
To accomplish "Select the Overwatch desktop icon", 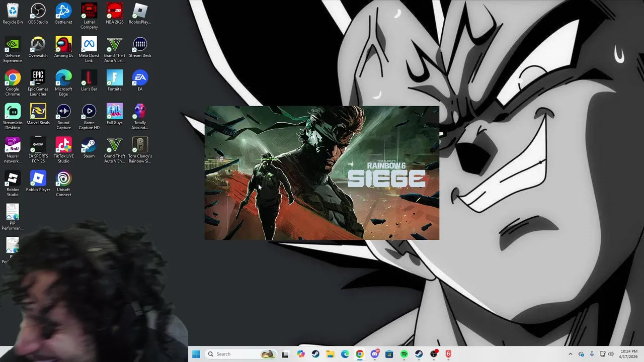I will (x=38, y=47).
